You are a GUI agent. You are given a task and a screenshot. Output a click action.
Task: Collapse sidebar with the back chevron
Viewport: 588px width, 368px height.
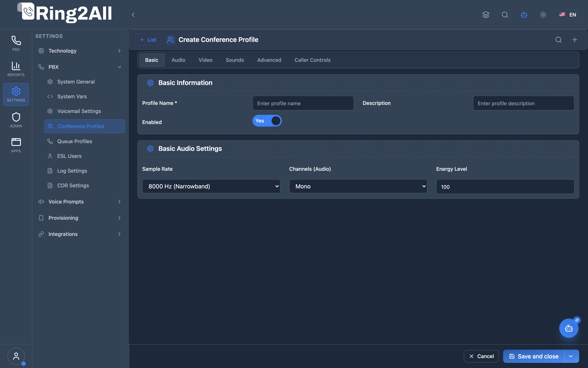[133, 15]
